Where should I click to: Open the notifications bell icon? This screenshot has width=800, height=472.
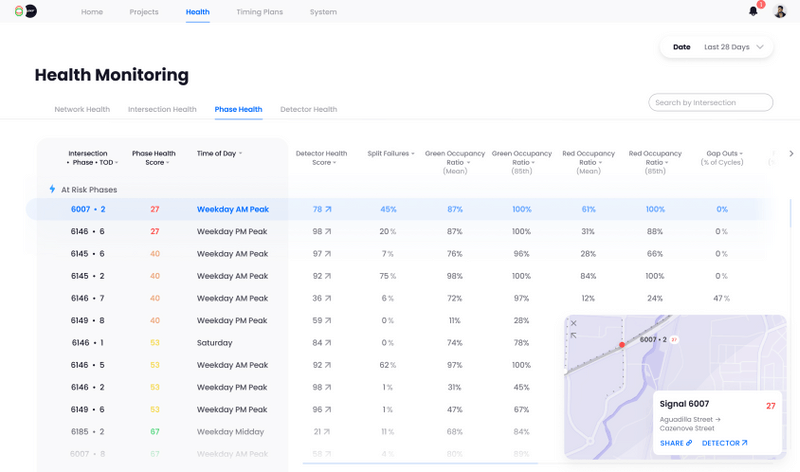coord(753,11)
